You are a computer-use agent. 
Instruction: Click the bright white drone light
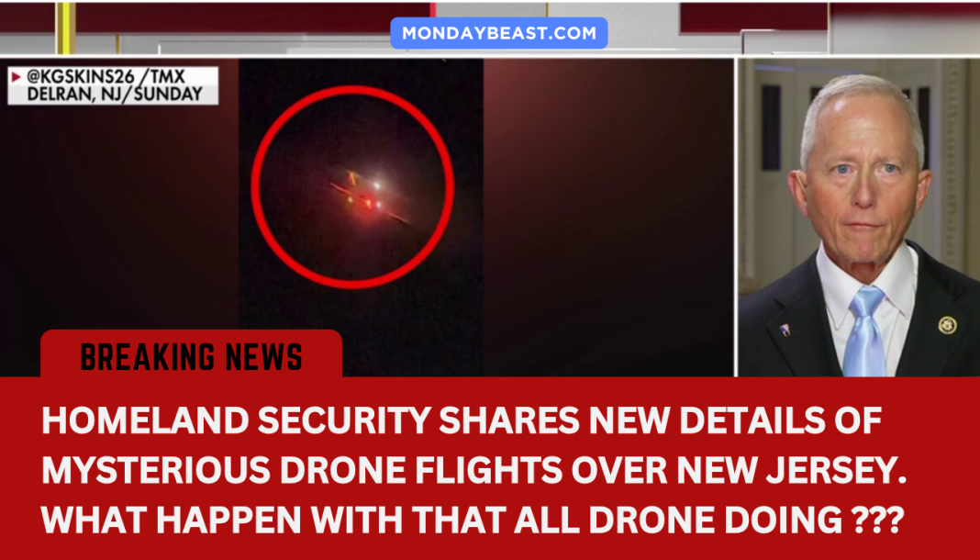(377, 185)
